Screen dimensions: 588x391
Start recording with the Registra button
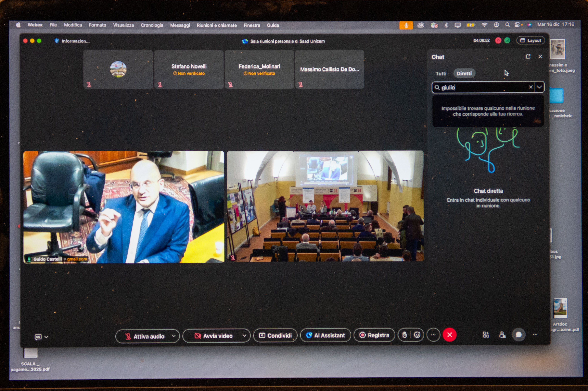coord(374,335)
